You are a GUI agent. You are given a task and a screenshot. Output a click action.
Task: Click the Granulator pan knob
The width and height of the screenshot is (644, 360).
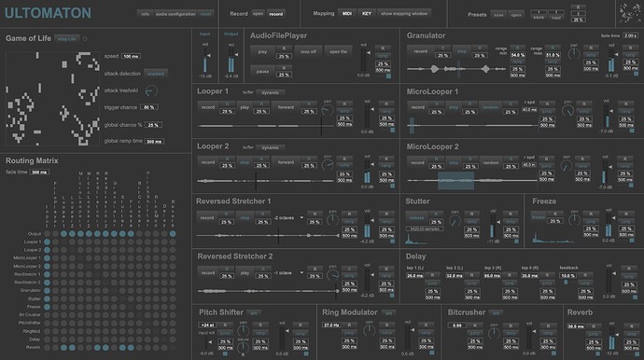tap(573, 53)
